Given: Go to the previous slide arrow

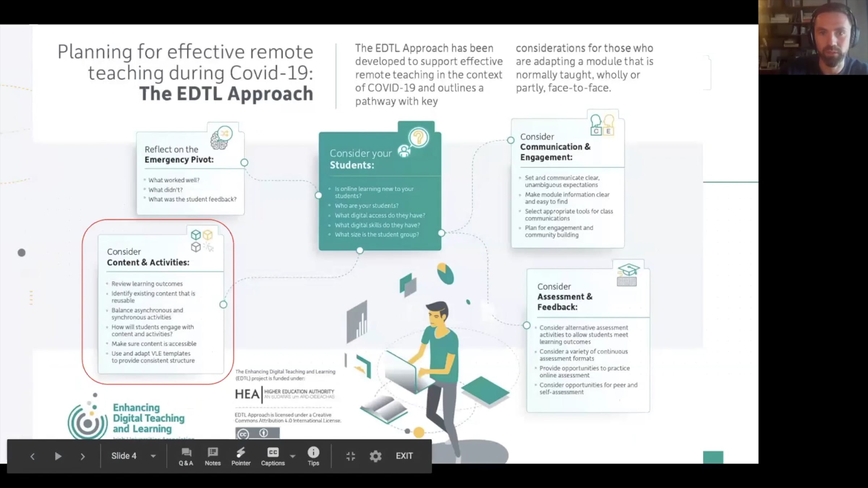Looking at the screenshot, I should 32,457.
